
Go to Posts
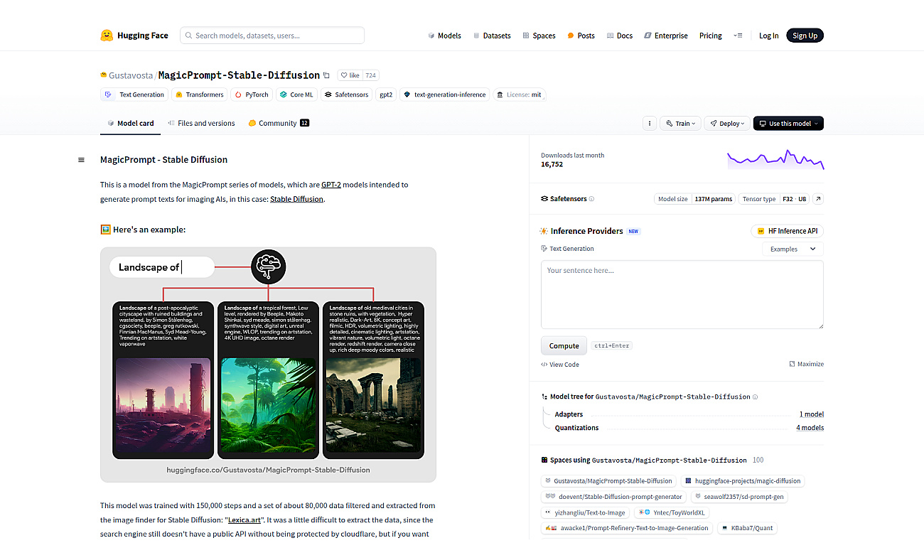tap(581, 36)
